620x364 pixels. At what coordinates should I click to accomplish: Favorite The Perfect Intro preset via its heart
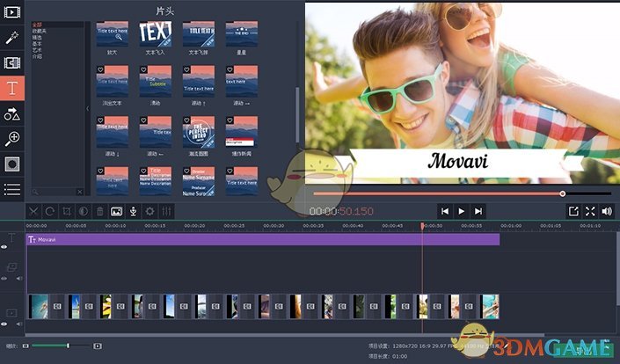pos(186,120)
